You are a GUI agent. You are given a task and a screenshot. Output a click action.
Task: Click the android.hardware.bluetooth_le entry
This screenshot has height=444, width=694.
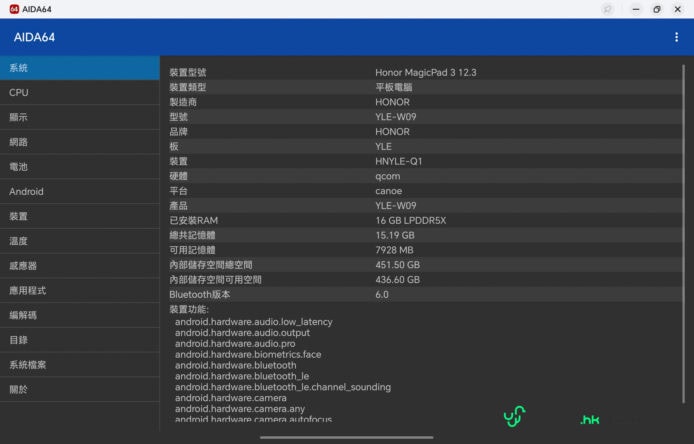click(242, 376)
